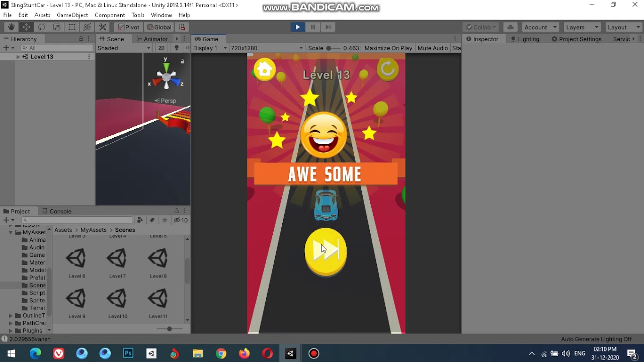Lock the Hierarchy panel
Viewport: 644px width, 362px height.
[x=81, y=39]
